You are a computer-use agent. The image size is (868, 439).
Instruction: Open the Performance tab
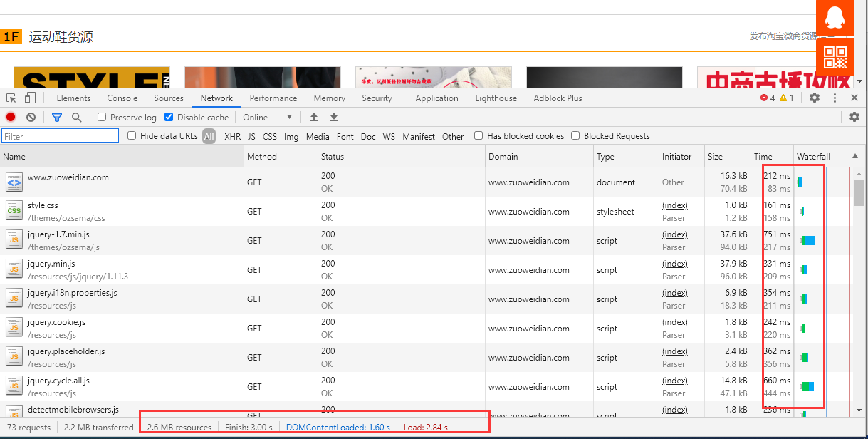pyautogui.click(x=273, y=98)
